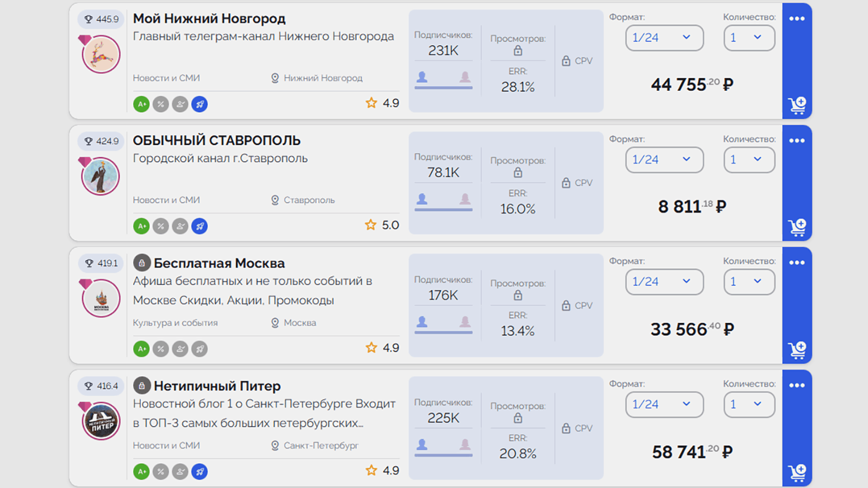Click the female audience icon for ОБЫЧНЫЙ СТАВРОПОЛЬ
Viewport: 868px width, 488px height.
pyautogui.click(x=465, y=199)
